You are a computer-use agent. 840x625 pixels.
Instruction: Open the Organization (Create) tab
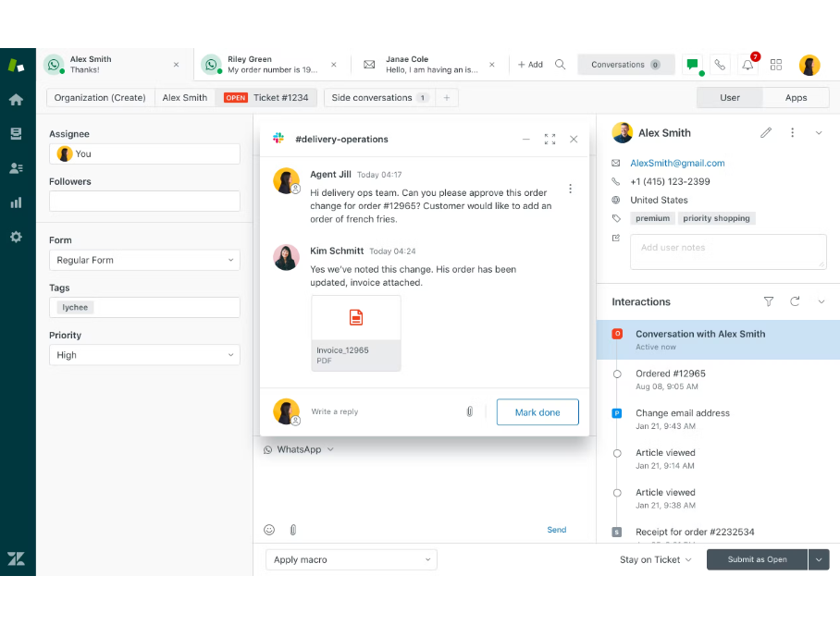click(100, 97)
